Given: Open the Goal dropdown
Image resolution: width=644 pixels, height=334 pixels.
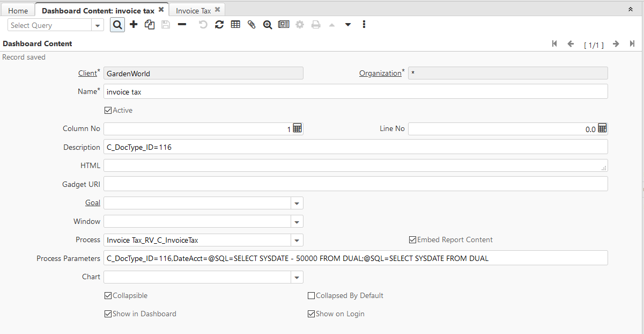Looking at the screenshot, I should pos(297,202).
